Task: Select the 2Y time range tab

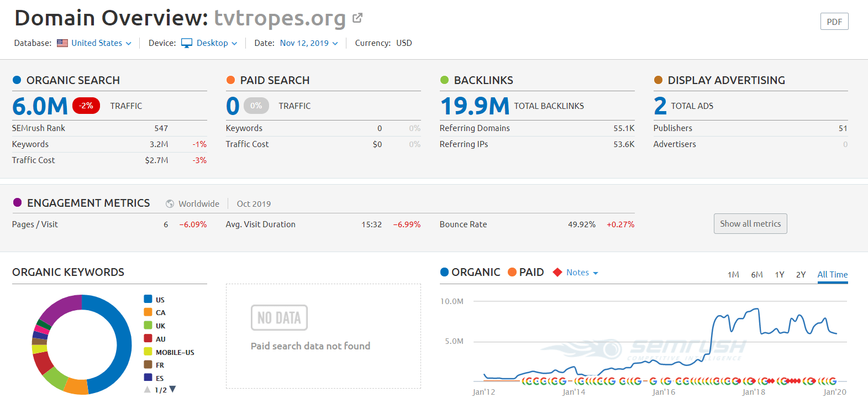Action: [801, 275]
